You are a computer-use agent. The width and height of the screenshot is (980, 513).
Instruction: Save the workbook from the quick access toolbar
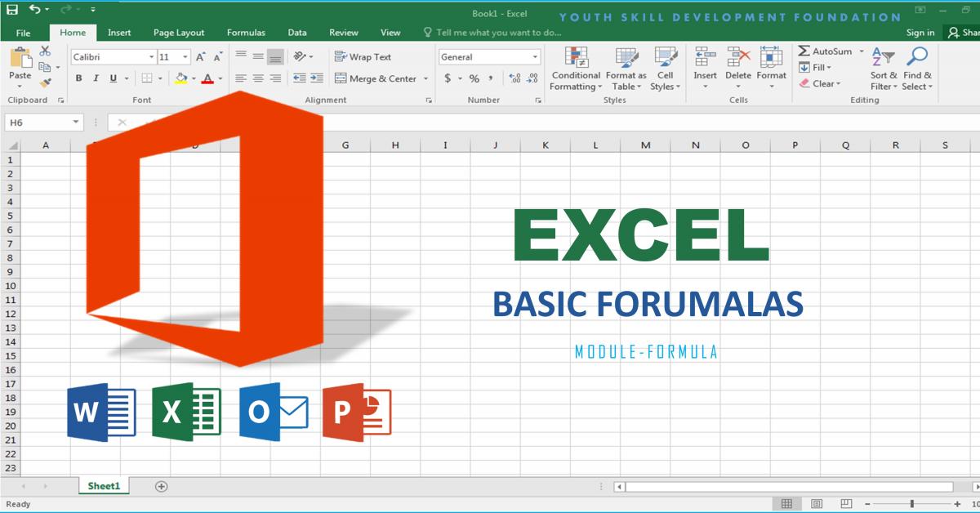pos(12,10)
